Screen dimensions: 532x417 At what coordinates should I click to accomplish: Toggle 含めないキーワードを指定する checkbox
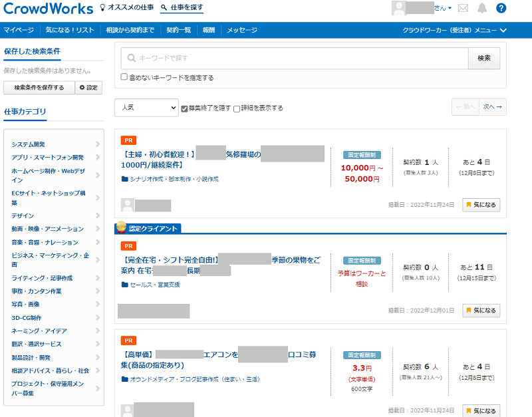(124, 77)
